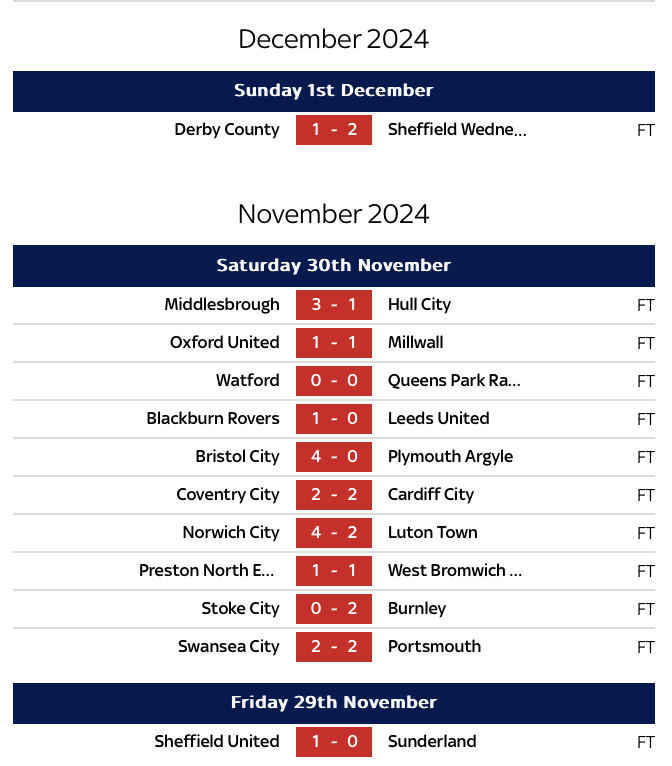Open Preston North End 1 - 1 score box
The height and width of the screenshot is (766, 672).
[x=334, y=571]
